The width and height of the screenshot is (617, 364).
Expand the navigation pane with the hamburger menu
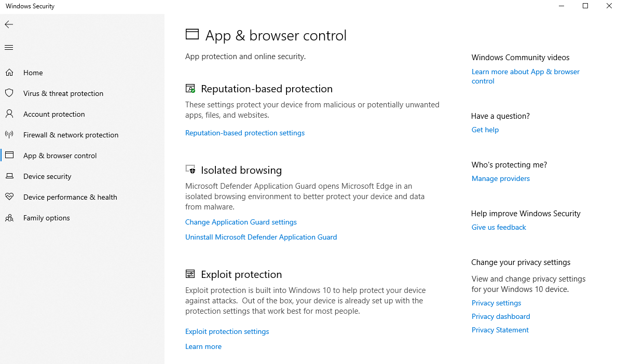pyautogui.click(x=8, y=47)
